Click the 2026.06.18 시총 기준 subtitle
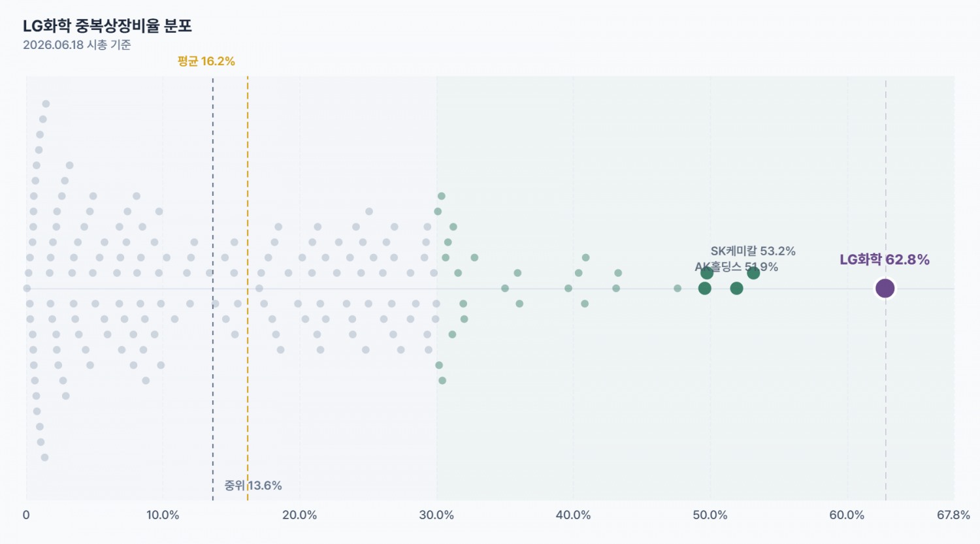Screen dimensions: 980x544 pyautogui.click(x=77, y=44)
